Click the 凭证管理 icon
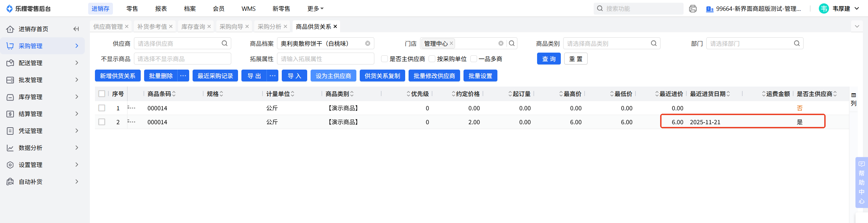Viewport: 868px width, 223px height. point(10,131)
